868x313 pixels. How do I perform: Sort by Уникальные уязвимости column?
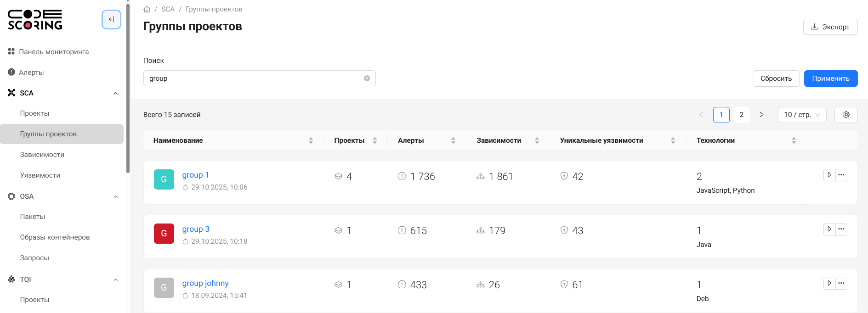[673, 140]
